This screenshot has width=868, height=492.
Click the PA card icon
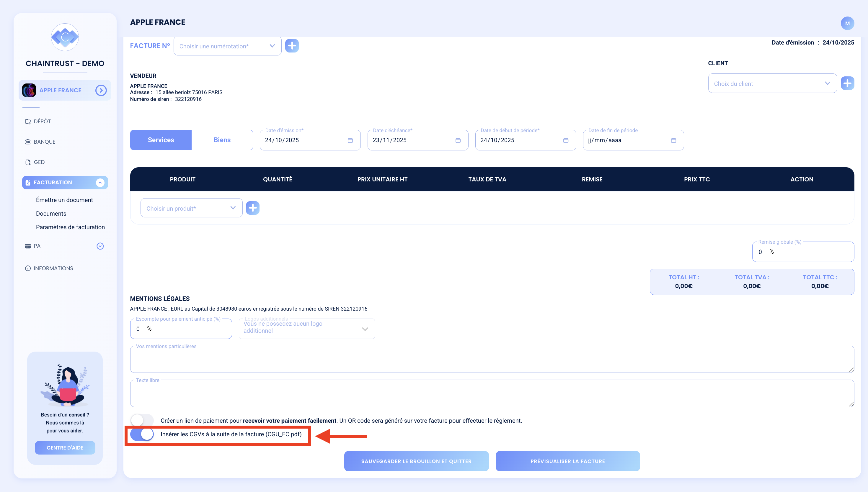28,246
